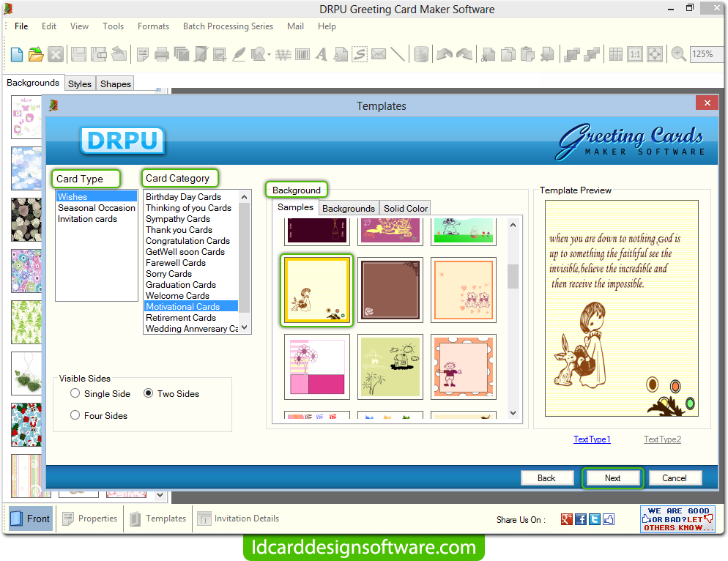Open the Formats menu
Screen dimensions: 728x561
[153, 26]
